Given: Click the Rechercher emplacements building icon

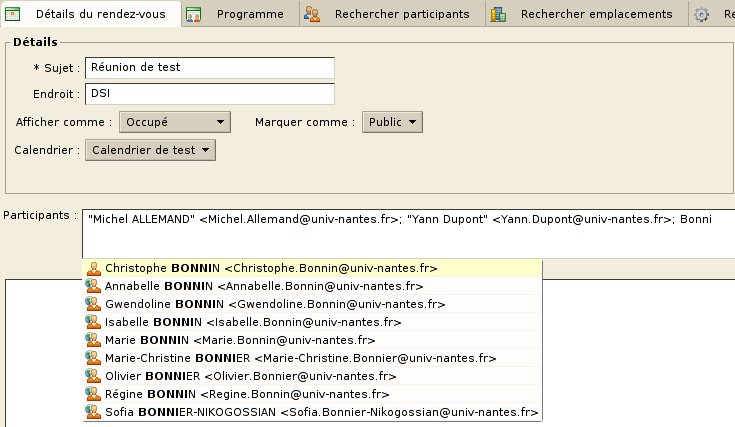Looking at the screenshot, I should pos(499,14).
